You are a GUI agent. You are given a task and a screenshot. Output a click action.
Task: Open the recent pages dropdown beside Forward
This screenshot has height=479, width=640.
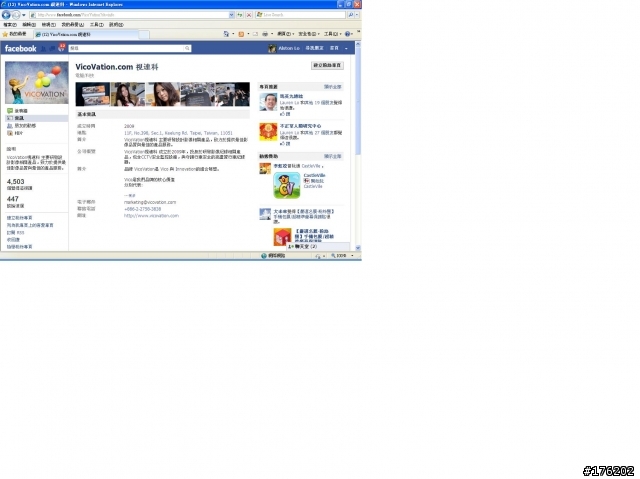click(x=23, y=15)
